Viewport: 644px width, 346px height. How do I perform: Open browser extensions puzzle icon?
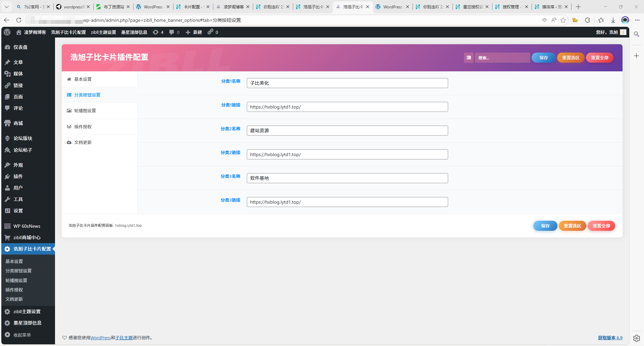point(587,20)
